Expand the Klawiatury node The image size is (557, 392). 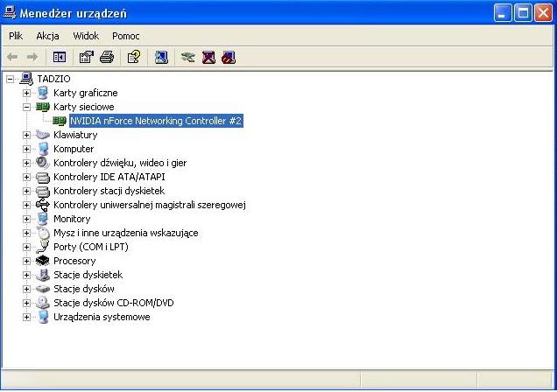[26, 135]
